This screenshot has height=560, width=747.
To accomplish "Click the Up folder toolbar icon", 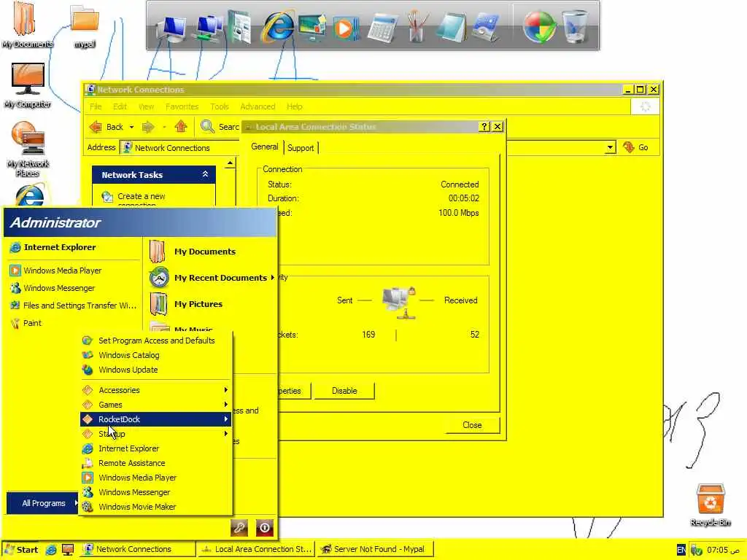I will [x=181, y=127].
